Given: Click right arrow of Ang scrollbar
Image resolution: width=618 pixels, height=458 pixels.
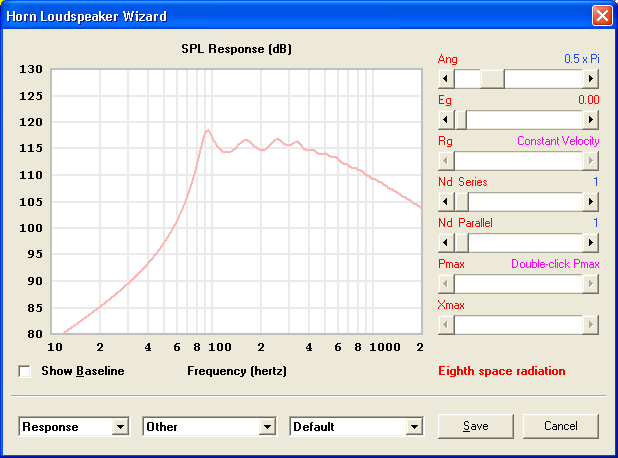Looking at the screenshot, I should coord(590,79).
